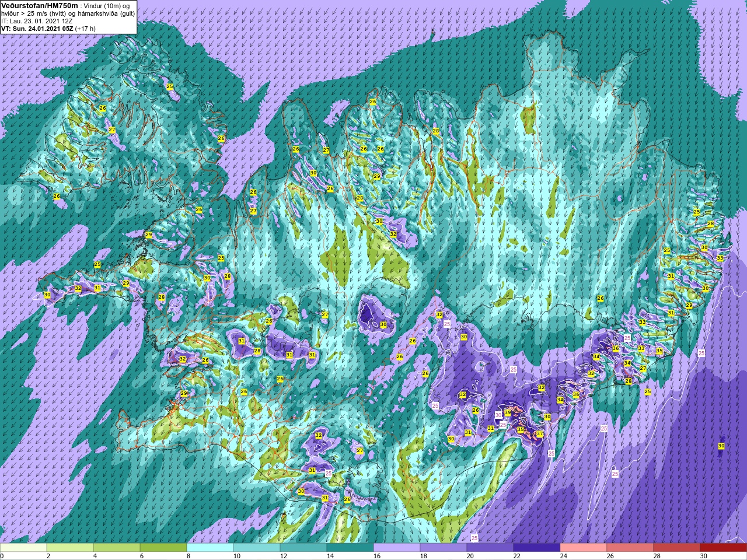
Task: Click the legend tick label "28"
Action: pyautogui.click(x=657, y=556)
